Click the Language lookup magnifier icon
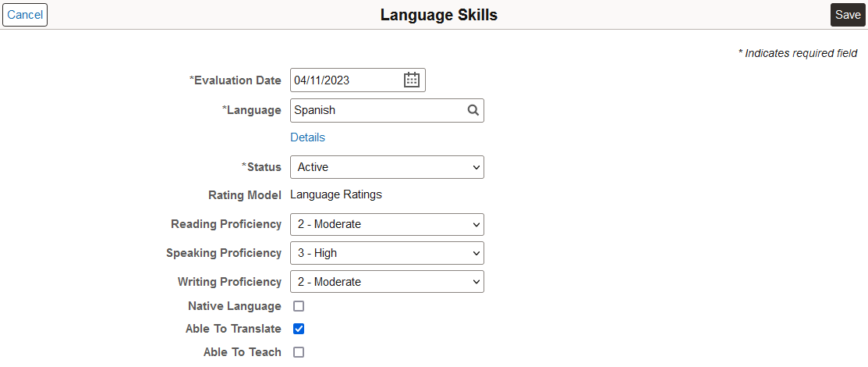868x367 pixels. tap(473, 110)
